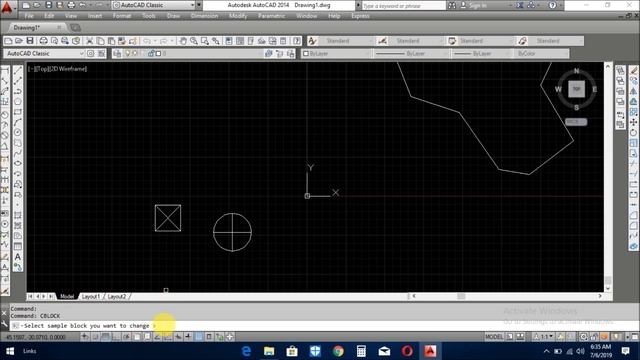Screen dimensions: 640x360
Task: Click the Zoom Realtime magnifier icon
Action: coord(193,41)
